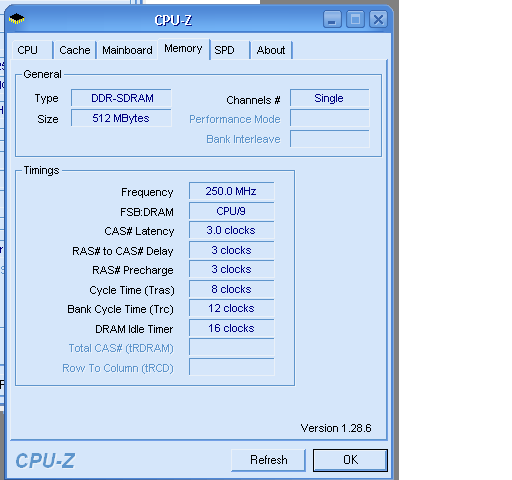Click the Timings group label
The width and height of the screenshot is (512, 480).
click(41, 170)
